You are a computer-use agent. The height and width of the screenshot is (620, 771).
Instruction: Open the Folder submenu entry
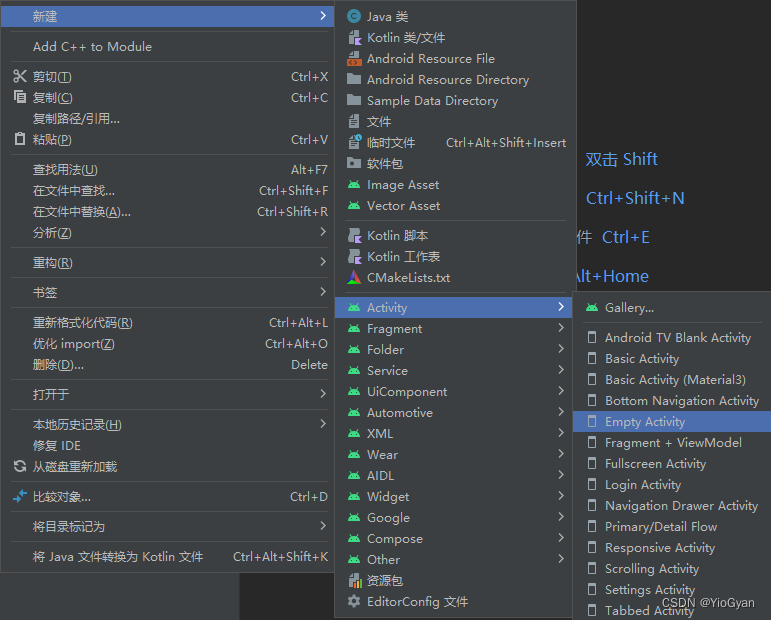453,350
